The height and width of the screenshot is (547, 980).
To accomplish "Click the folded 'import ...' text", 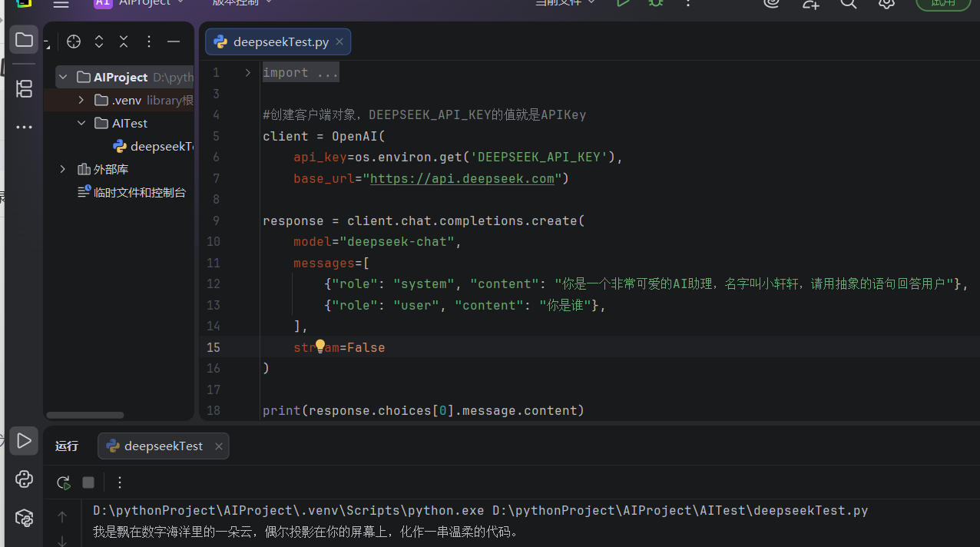I will coord(301,72).
